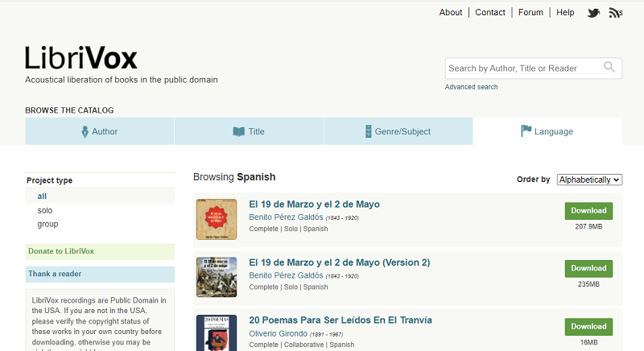Open the About page
This screenshot has width=644, height=351.
451,12
